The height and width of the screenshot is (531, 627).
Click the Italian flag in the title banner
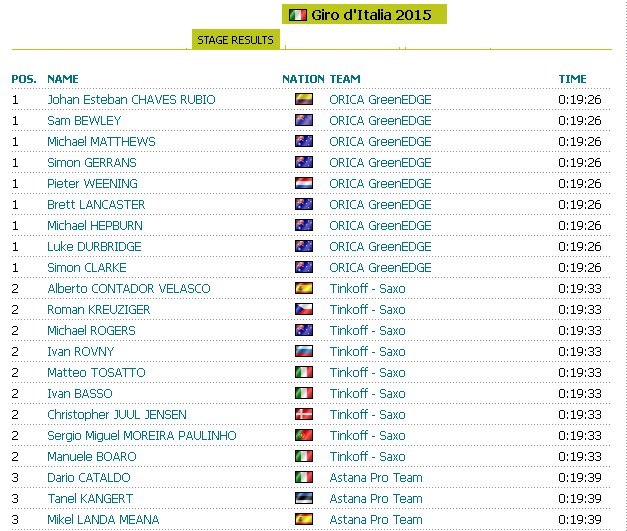point(298,15)
